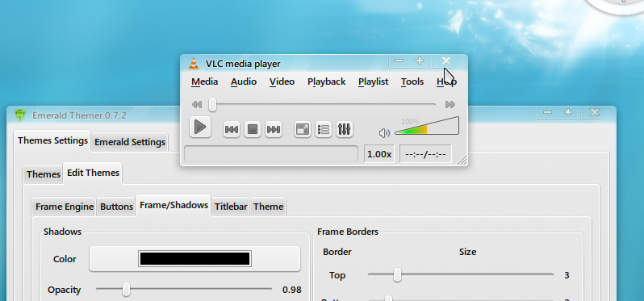Toggle the VLC elapsed time display
This screenshot has width=644, height=301.
(x=425, y=154)
